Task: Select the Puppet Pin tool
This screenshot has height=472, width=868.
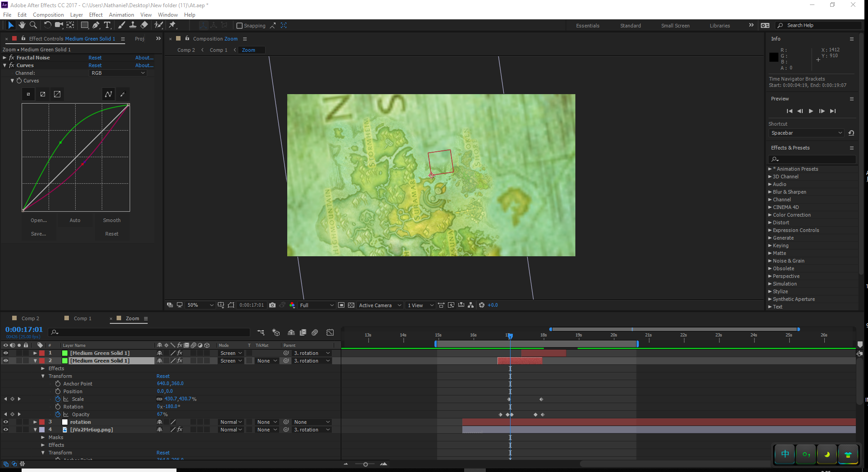Action: click(172, 25)
